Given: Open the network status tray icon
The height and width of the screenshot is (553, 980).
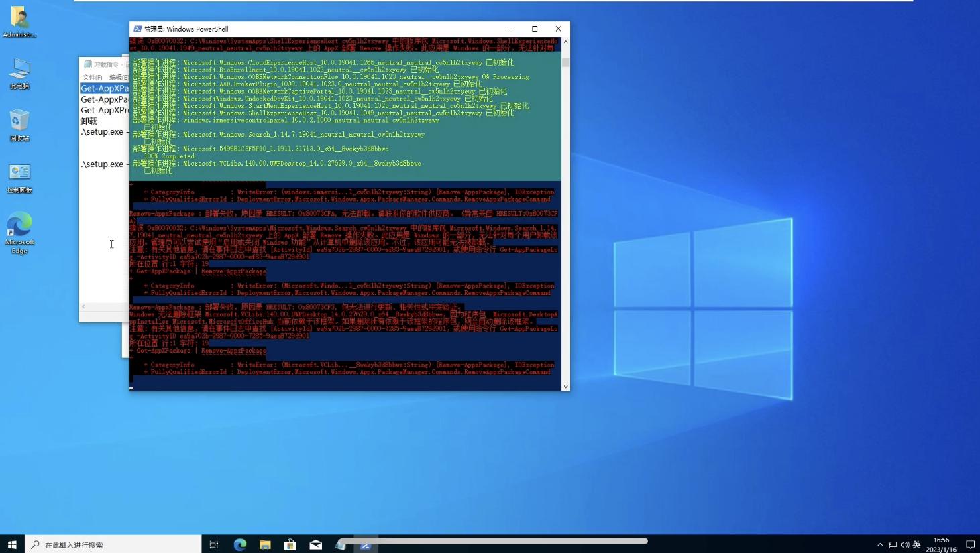Looking at the screenshot, I should pyautogui.click(x=893, y=544).
